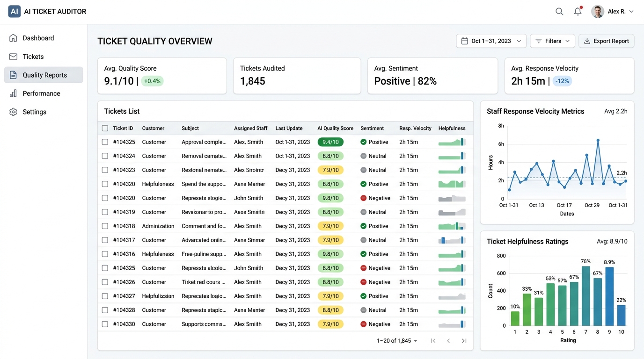Image resolution: width=644 pixels, height=359 pixels.
Task: Click the Export Report button
Action: (607, 41)
